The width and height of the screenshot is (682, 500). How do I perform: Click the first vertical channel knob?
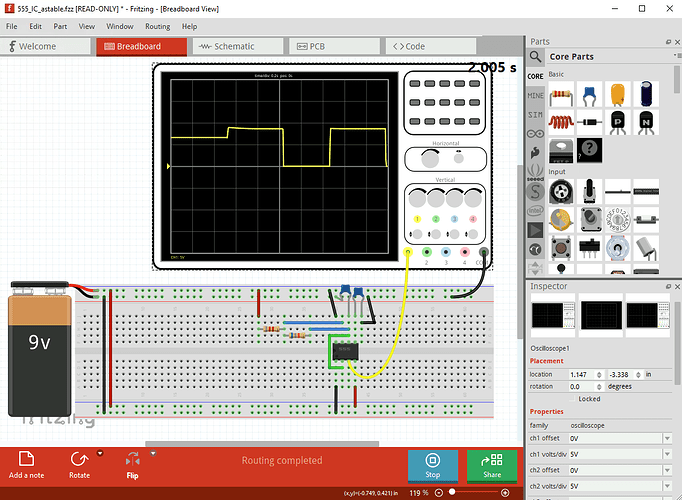(x=417, y=198)
